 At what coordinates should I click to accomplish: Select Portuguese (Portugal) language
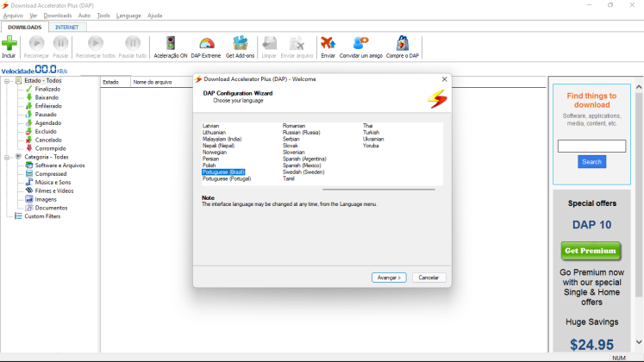pos(227,179)
